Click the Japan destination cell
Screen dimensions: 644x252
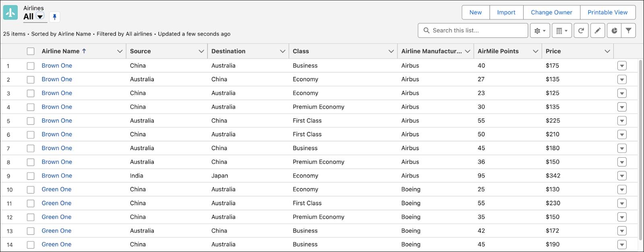[x=220, y=176]
